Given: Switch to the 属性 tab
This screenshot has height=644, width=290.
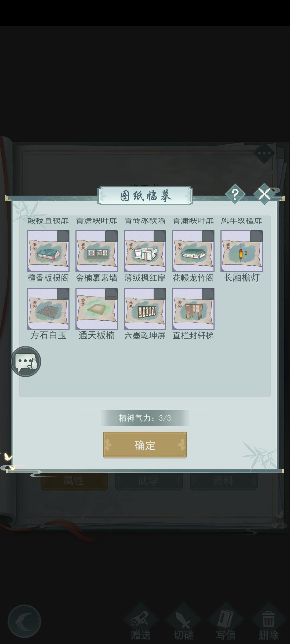Looking at the screenshot, I should click(x=74, y=481).
